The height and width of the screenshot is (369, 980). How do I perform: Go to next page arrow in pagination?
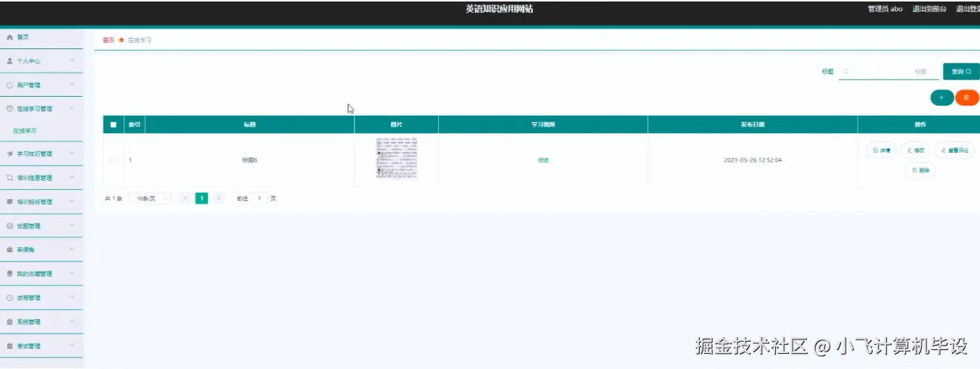click(x=219, y=198)
